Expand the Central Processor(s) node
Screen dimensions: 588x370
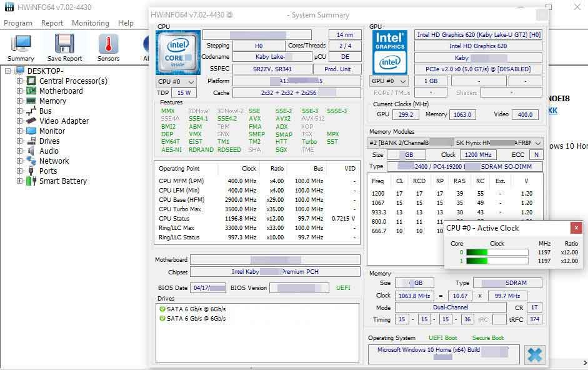point(19,81)
